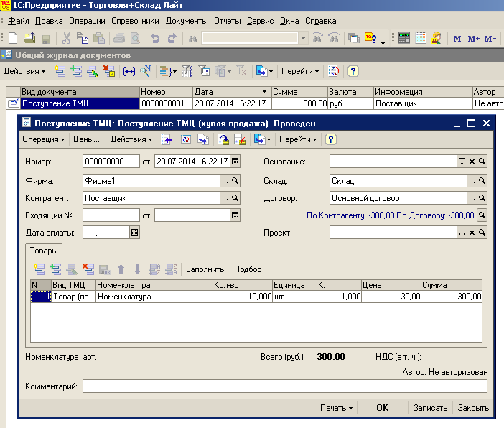Open the Действия dropdown in journal toolbar

[x=24, y=71]
